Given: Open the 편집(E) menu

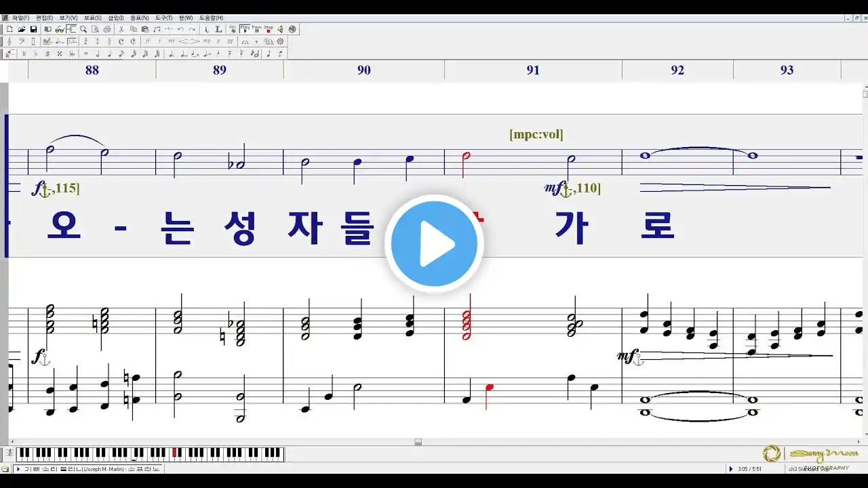Looking at the screenshot, I should (44, 18).
